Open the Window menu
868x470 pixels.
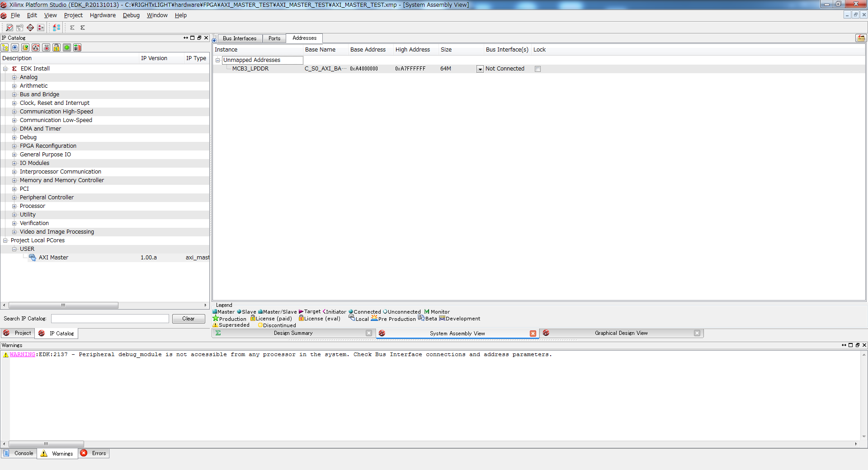[157, 15]
